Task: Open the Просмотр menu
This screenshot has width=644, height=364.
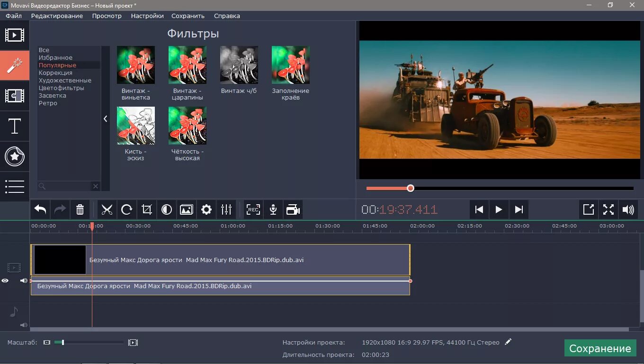Action: (107, 16)
